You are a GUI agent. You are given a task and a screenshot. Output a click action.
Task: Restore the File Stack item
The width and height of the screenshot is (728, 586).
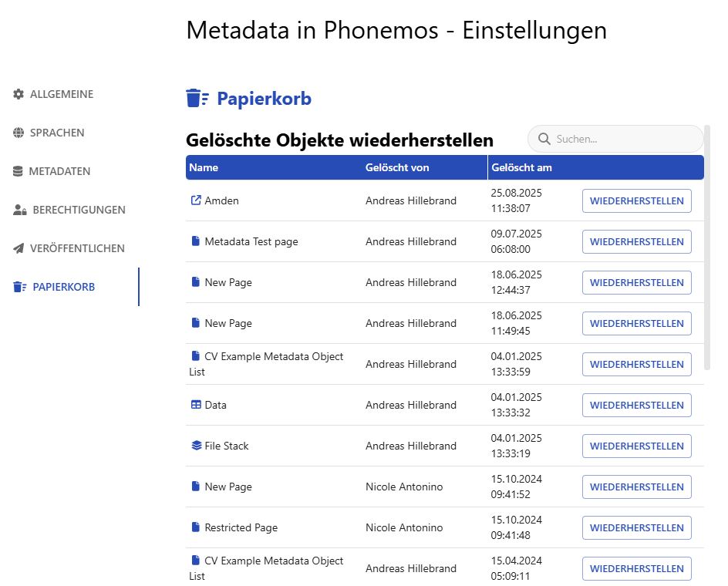click(x=636, y=446)
